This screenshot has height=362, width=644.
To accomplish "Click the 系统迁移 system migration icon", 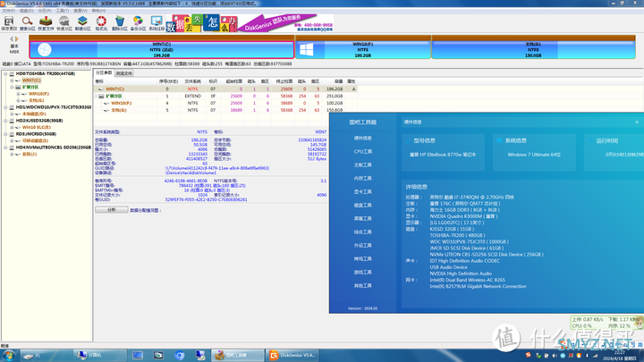I will coord(157,23).
